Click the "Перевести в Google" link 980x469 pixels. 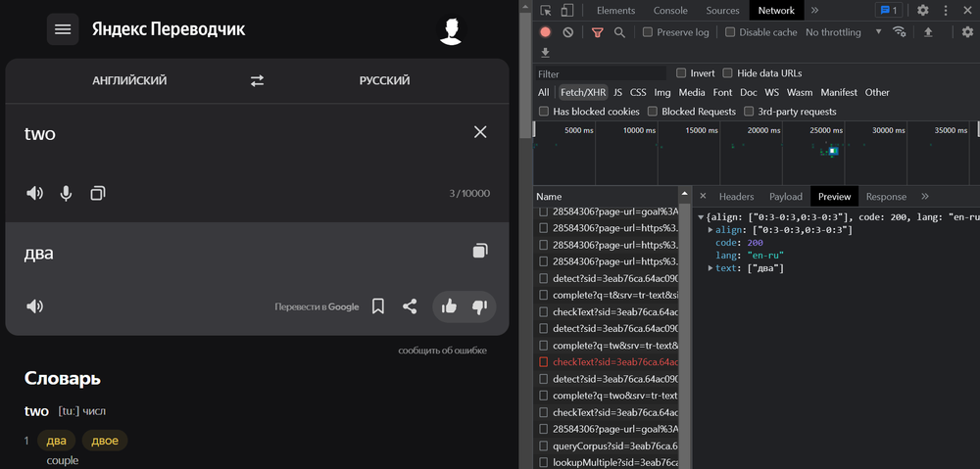317,306
